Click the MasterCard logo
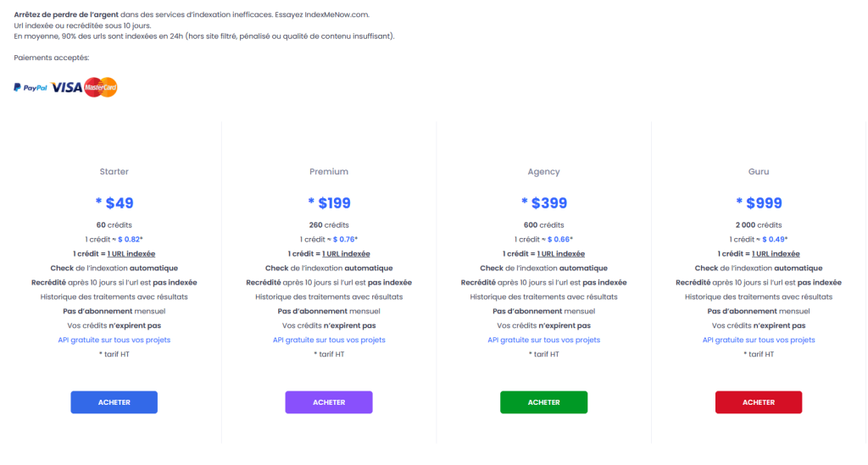The width and height of the screenshot is (868, 465). [100, 87]
